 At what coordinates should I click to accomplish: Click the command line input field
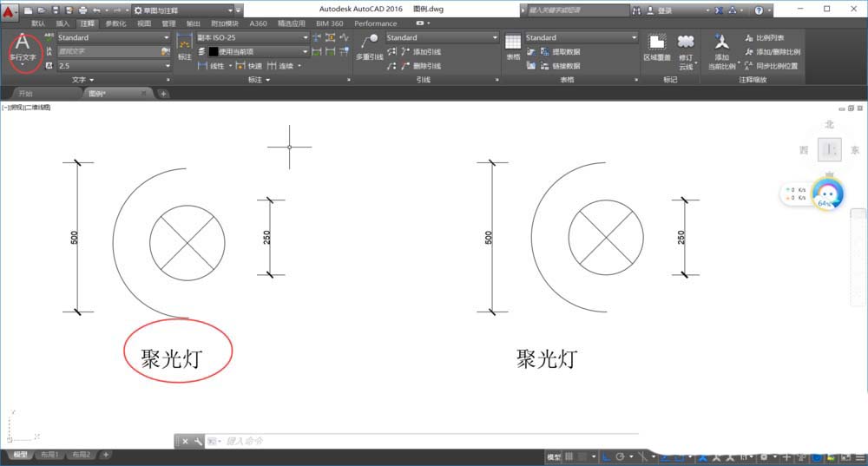[347, 441]
